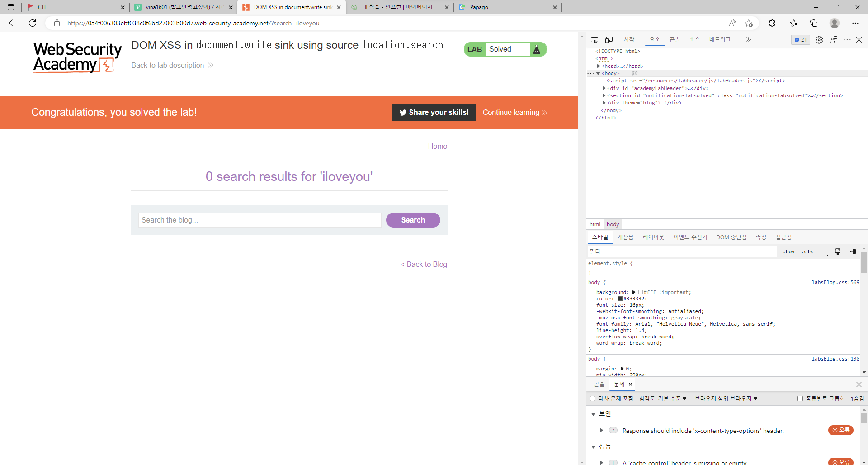
Task: Switch to 계산됨 styles tab
Action: tap(625, 237)
